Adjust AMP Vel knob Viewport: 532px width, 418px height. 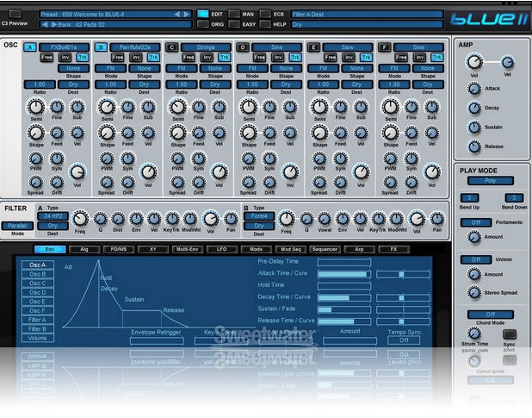point(508,62)
